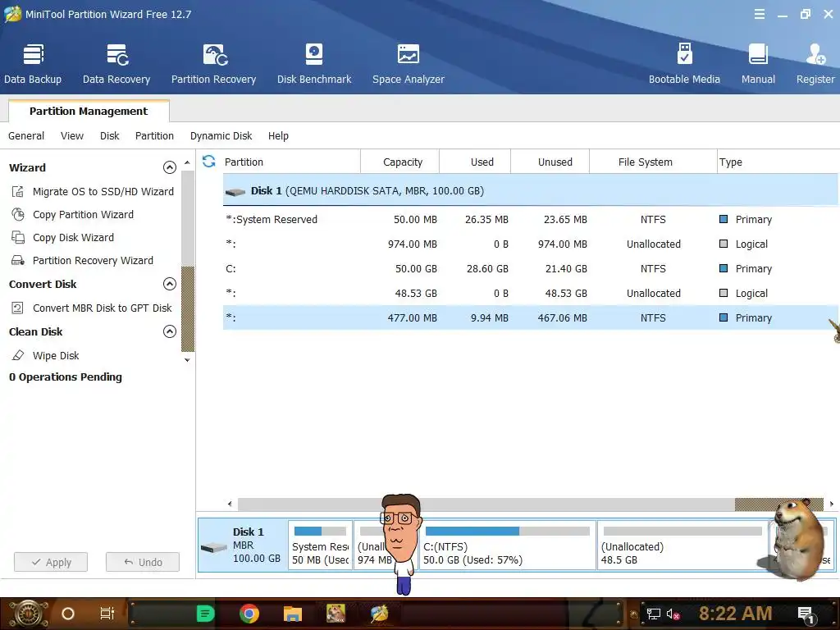Screen dimensions: 840x630
Task: Click the taskbar clock showing 8:22 AM
Action: 735,614
